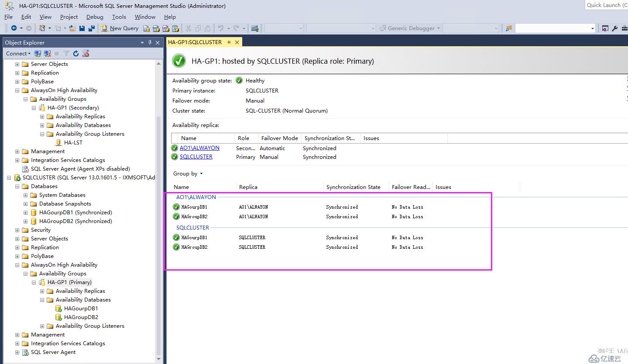Click the Role column header

click(x=247, y=138)
